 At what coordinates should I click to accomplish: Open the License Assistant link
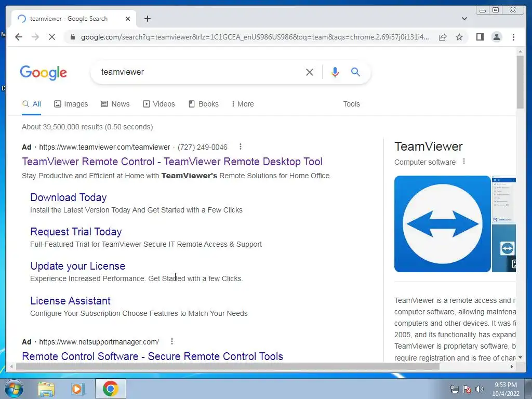70,301
